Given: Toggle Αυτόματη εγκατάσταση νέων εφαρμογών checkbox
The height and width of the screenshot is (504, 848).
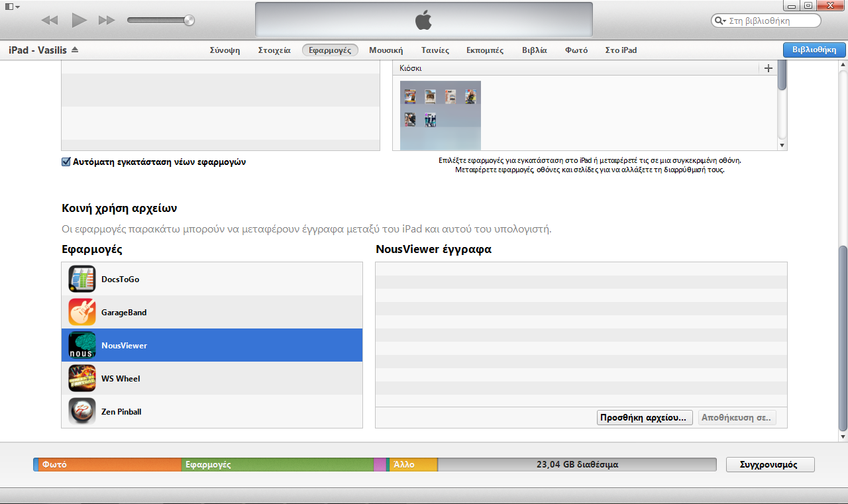Looking at the screenshot, I should 66,162.
